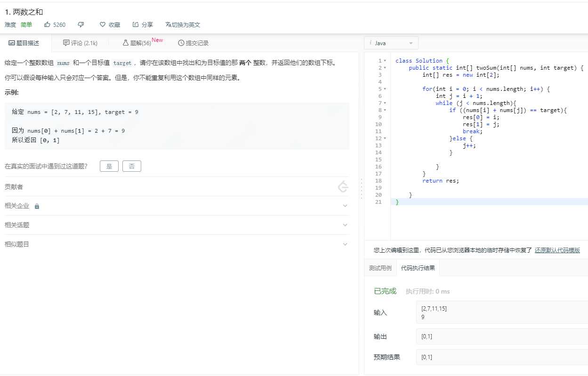The width and height of the screenshot is (588, 376).
Task: Click the 分享 share button
Action: pyautogui.click(x=143, y=24)
